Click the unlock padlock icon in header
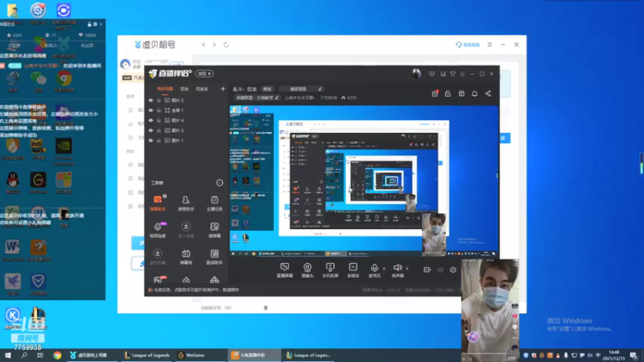 pyautogui.click(x=448, y=93)
